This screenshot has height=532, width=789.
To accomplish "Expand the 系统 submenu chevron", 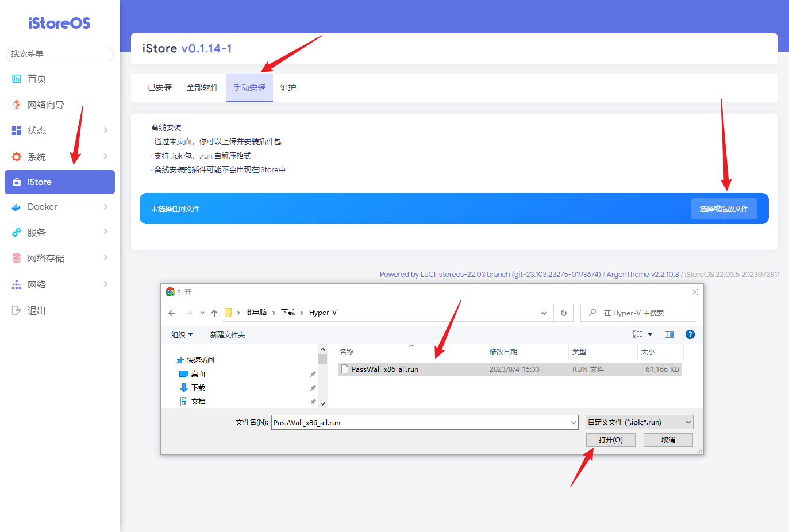I will [106, 156].
